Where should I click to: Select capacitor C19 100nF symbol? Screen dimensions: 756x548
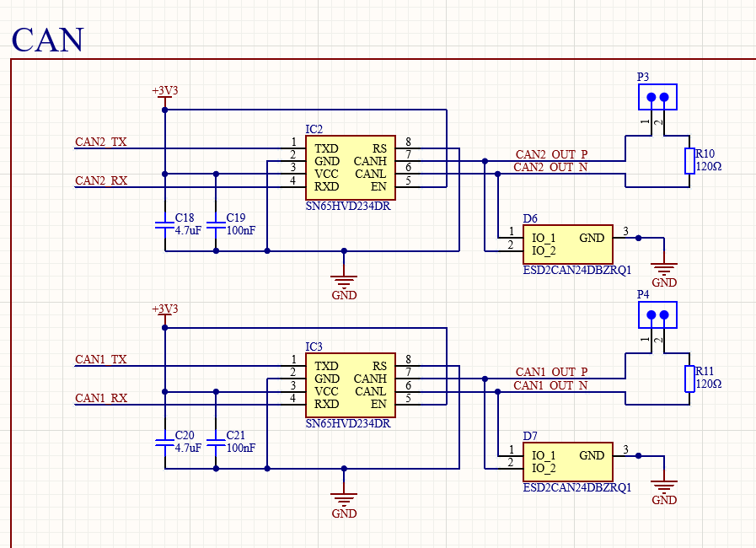tap(216, 224)
